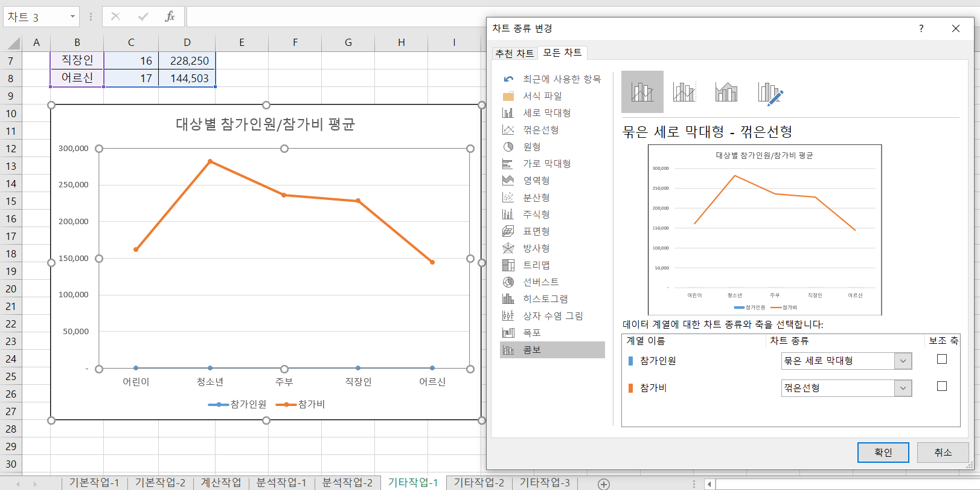Choose the 원형 pie chart type

tap(531, 147)
